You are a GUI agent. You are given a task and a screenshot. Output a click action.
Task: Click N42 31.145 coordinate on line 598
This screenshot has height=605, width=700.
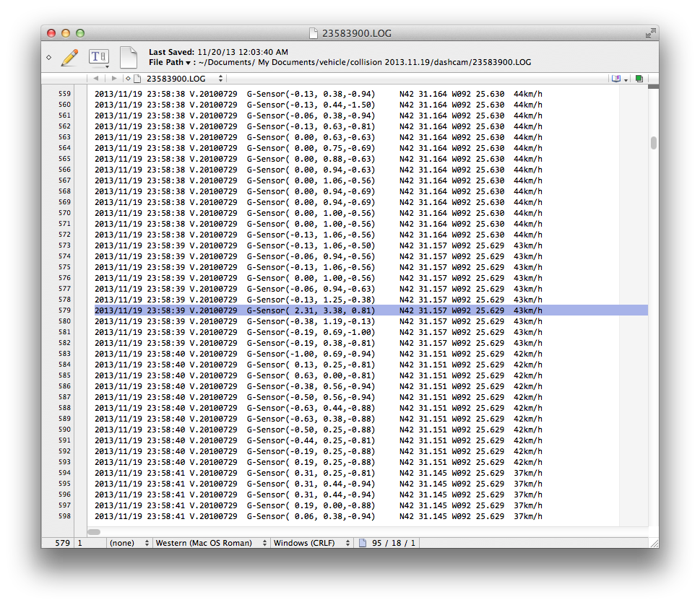[x=423, y=516]
